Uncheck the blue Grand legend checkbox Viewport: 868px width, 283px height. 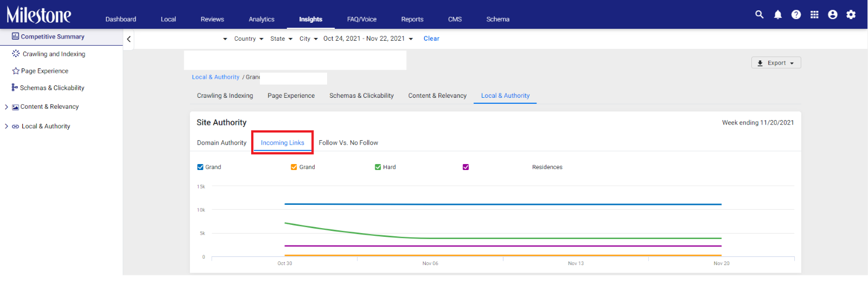coord(200,167)
